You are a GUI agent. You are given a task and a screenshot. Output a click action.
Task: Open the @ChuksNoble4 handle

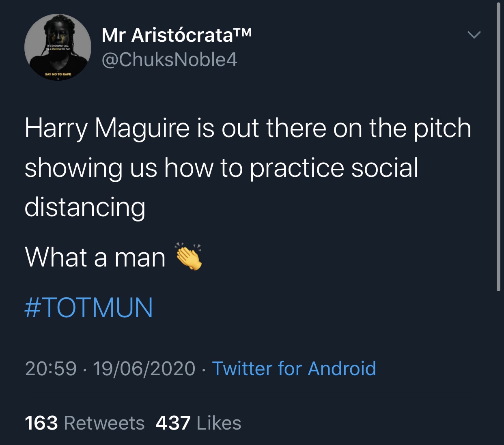[169, 60]
